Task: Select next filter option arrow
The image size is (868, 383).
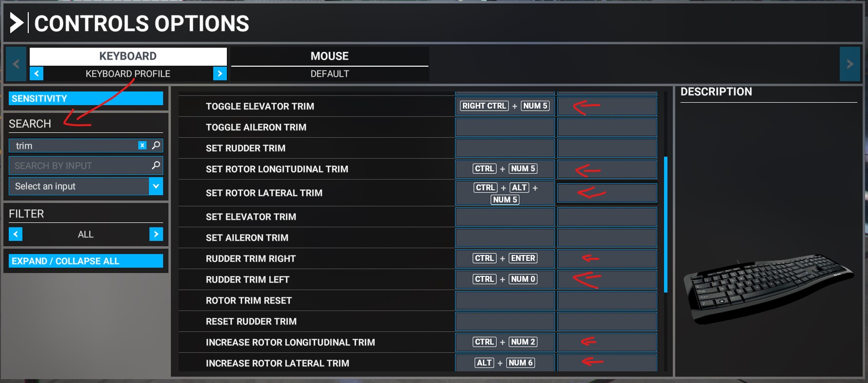Action: coord(156,234)
